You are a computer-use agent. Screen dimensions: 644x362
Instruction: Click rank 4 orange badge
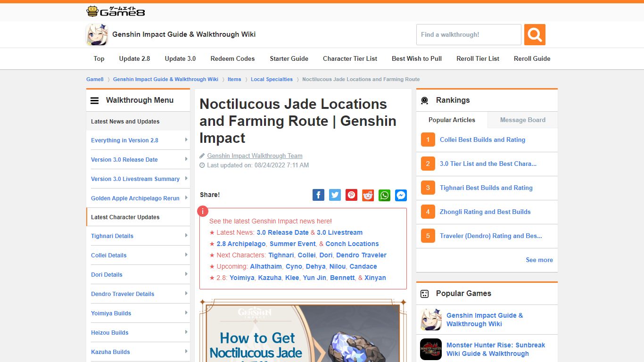point(428,212)
